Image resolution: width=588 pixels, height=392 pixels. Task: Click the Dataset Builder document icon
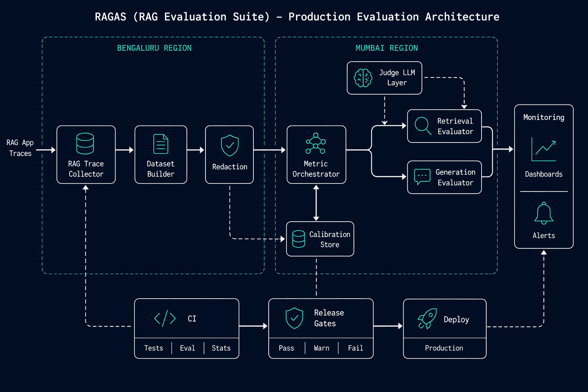(161, 144)
